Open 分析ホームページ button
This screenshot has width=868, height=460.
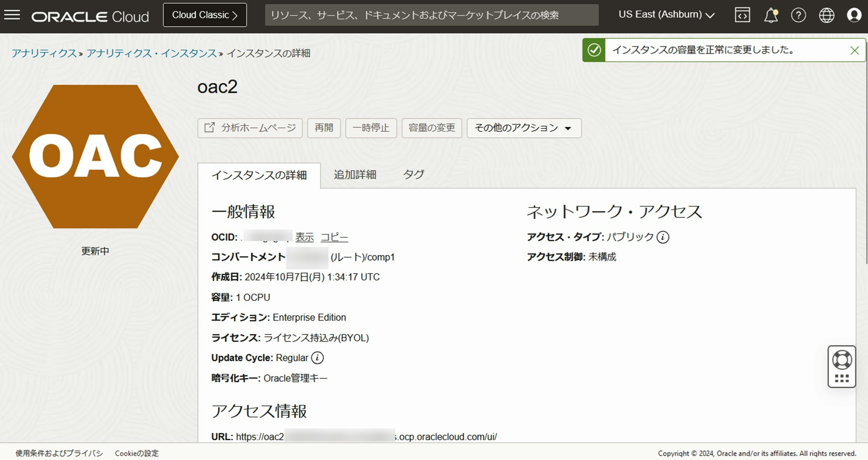tap(250, 128)
